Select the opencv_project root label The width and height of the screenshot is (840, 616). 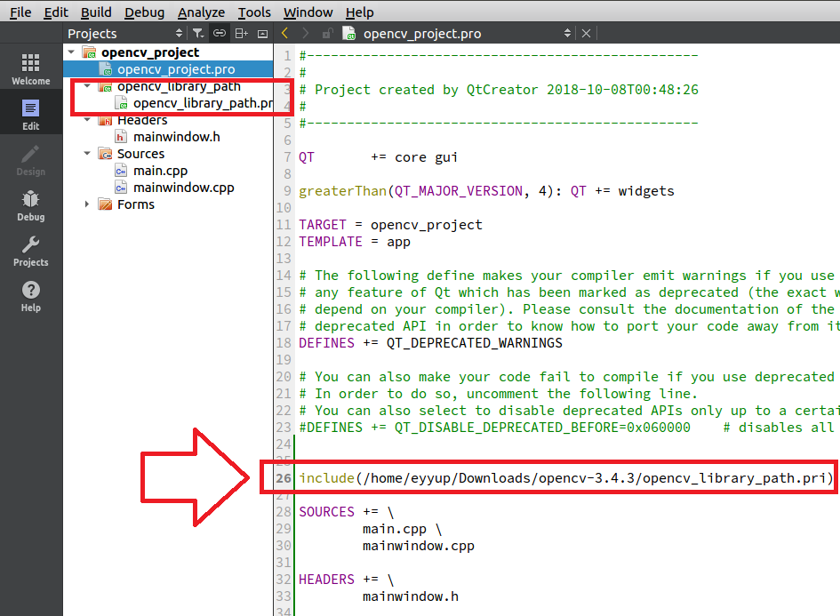pos(150,52)
